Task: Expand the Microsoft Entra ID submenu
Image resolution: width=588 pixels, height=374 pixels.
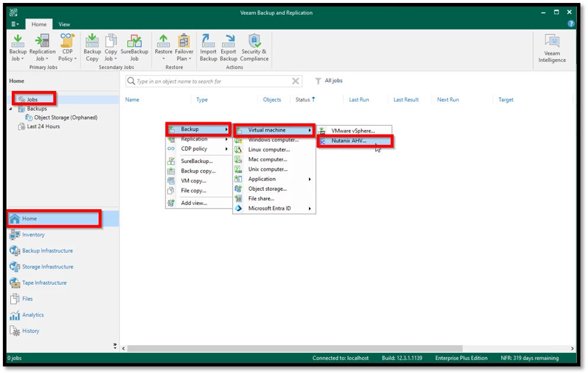Action: click(x=274, y=209)
